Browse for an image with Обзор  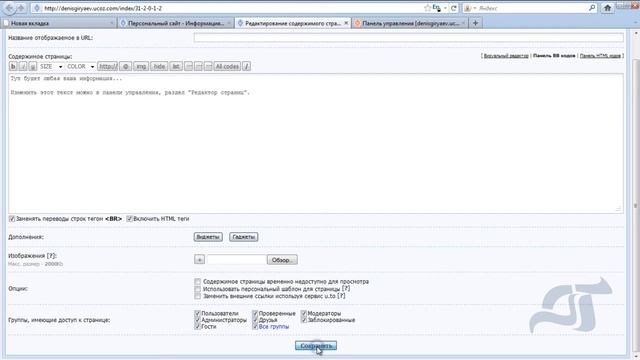click(282, 260)
